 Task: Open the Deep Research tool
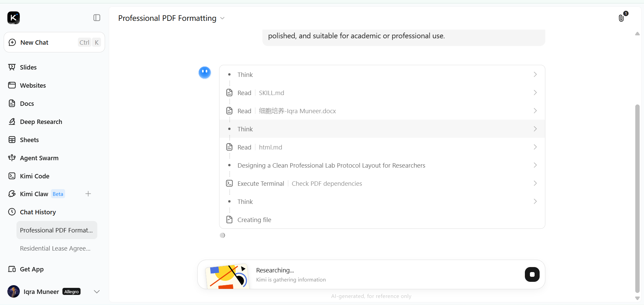tap(35, 122)
